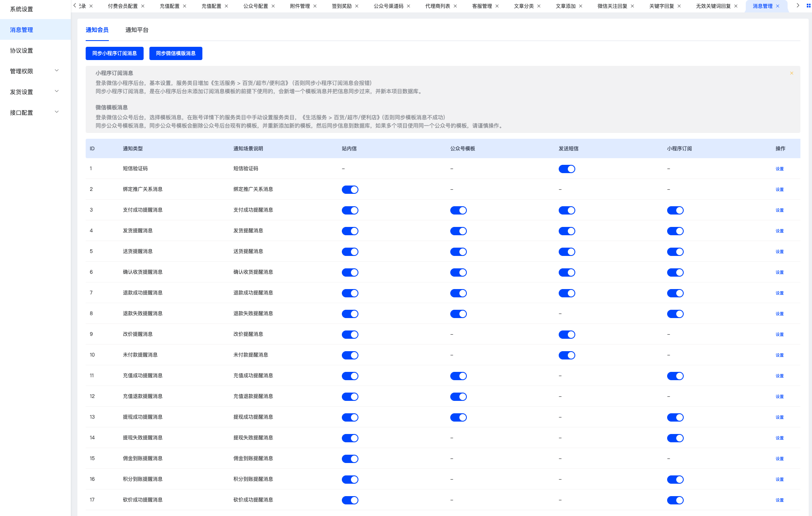The width and height of the screenshot is (812, 516).
Task: Close the 文章添加 tab
Action: (581, 6)
